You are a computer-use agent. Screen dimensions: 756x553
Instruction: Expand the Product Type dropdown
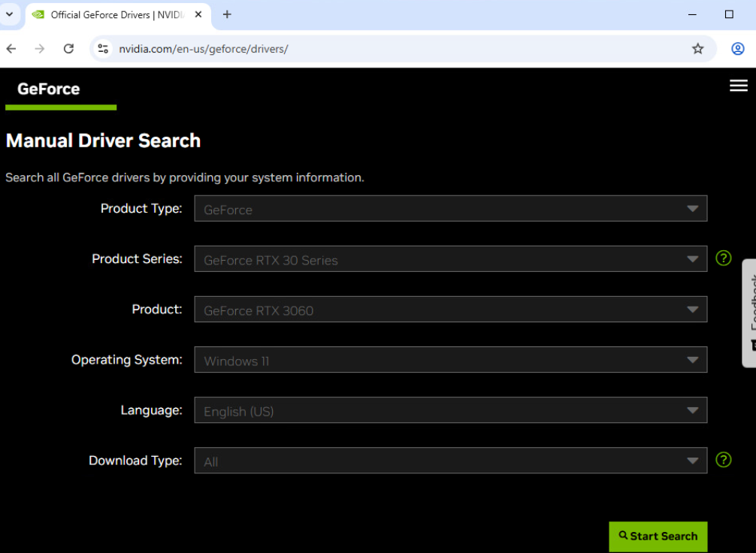coord(450,209)
